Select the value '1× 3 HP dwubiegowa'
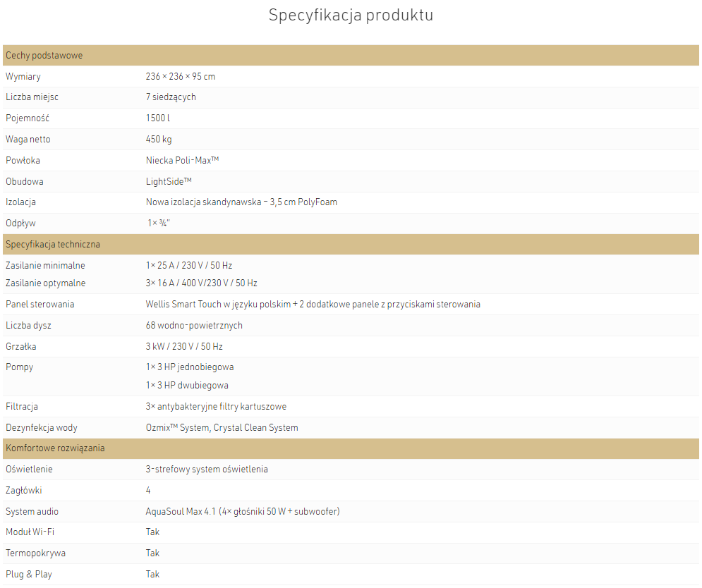This screenshot has width=702, height=588. click(187, 385)
